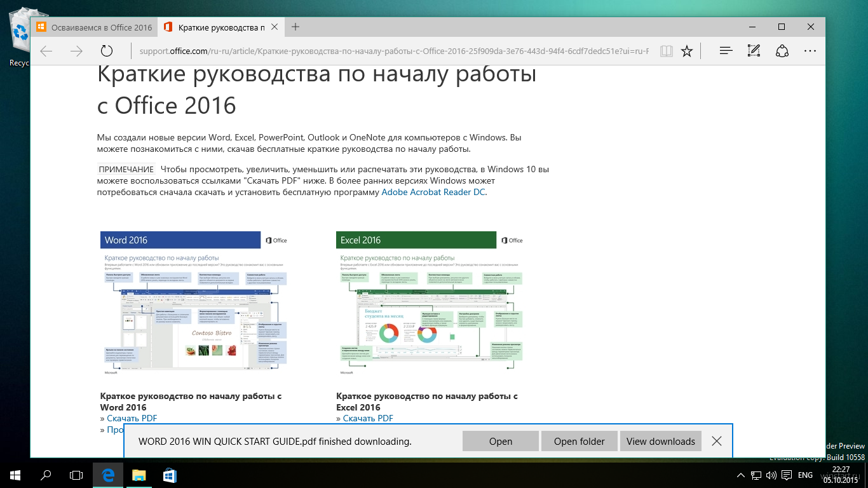Dismiss the download notification bar
The image size is (868, 488).
click(717, 441)
